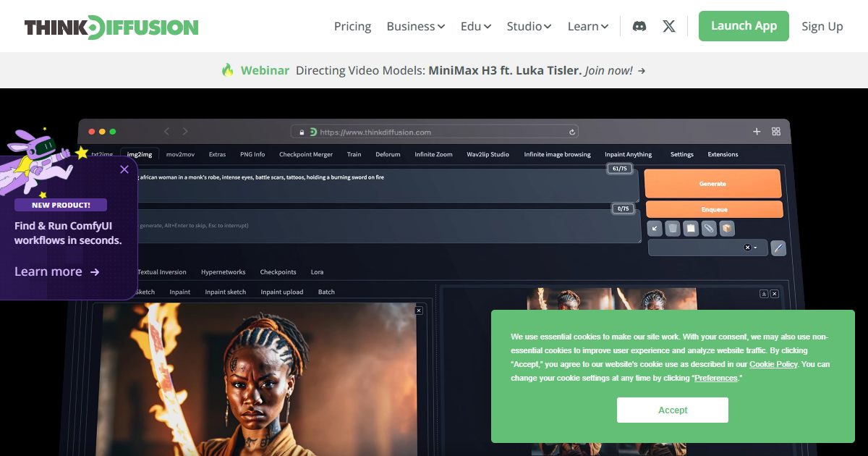Viewport: 868px width, 456px height.
Task: Open the Settings tab in mock UI
Action: (x=681, y=154)
